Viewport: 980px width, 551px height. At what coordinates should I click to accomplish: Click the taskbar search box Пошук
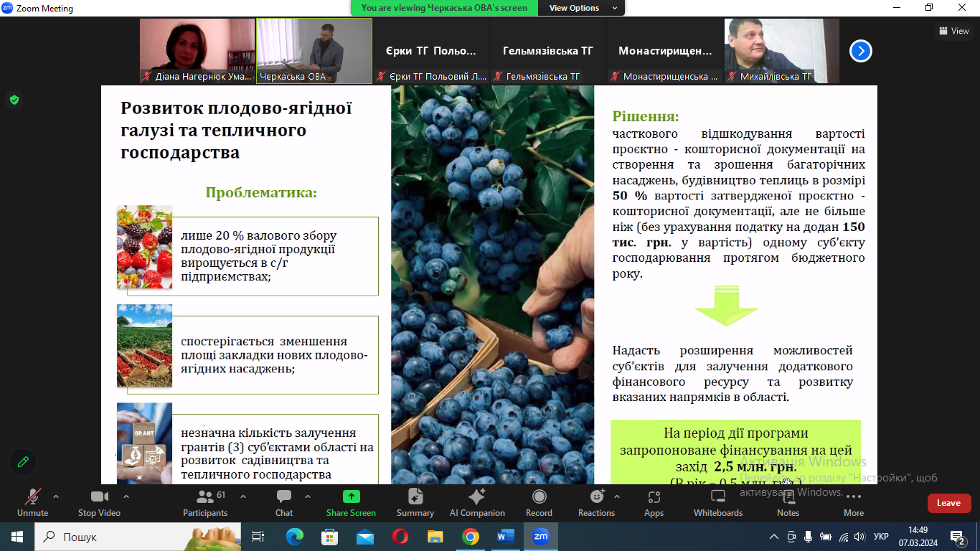click(x=138, y=537)
